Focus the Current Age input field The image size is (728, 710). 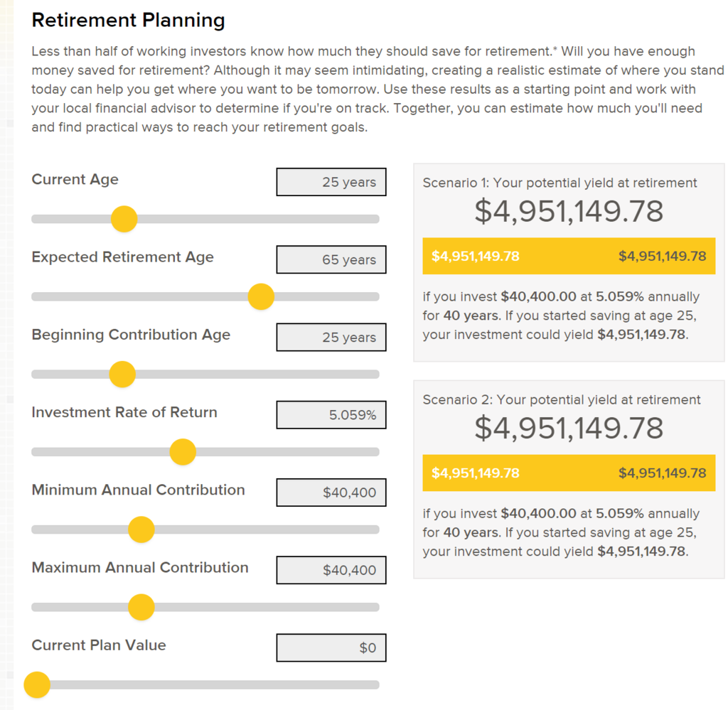(331, 182)
